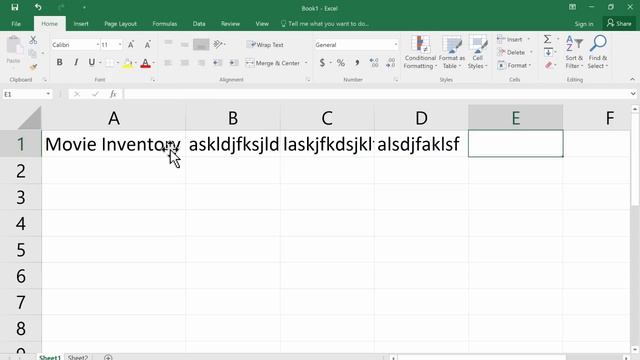
Task: Switch to the Formulas tab
Action: [164, 24]
